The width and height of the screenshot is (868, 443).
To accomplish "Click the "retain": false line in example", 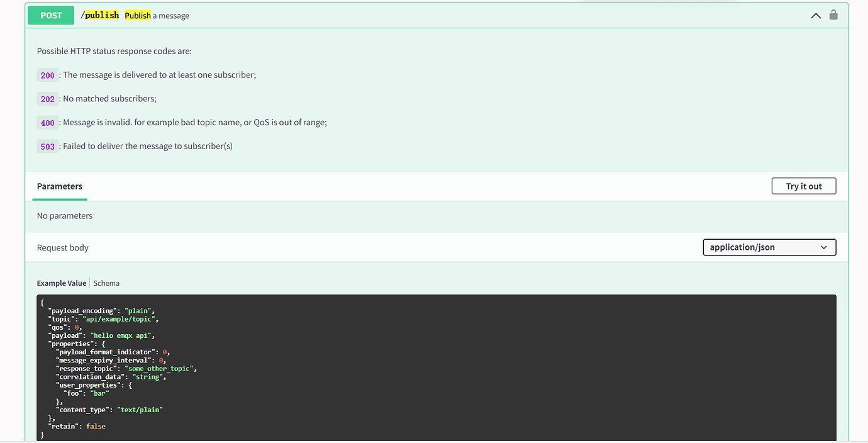I will (x=77, y=426).
